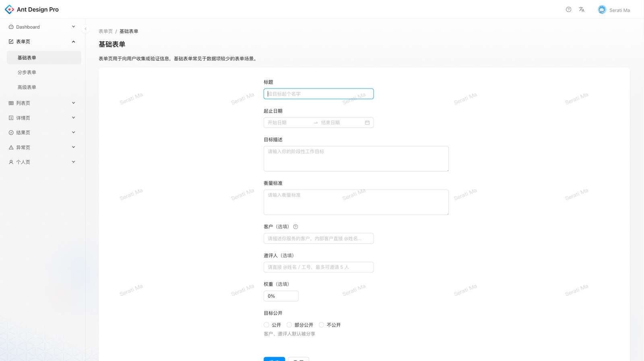Click the Serati Ma username in header
This screenshot has width=644, height=361.
point(619,10)
